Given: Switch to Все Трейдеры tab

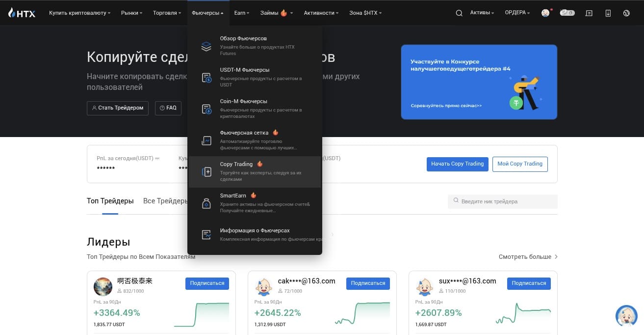Looking at the screenshot, I should pos(165,201).
